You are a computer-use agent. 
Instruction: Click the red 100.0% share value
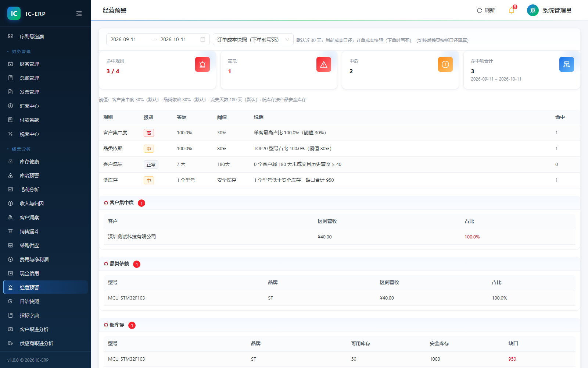(472, 237)
